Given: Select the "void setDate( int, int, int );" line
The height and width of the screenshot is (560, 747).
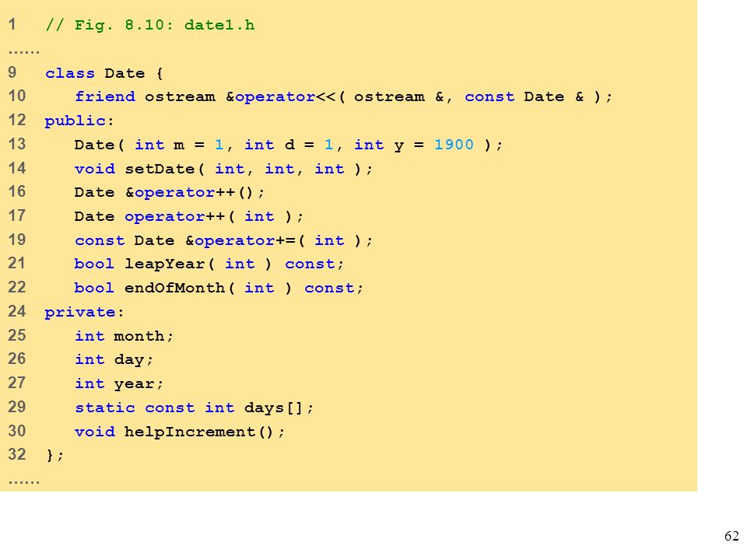Looking at the screenshot, I should [223, 169].
